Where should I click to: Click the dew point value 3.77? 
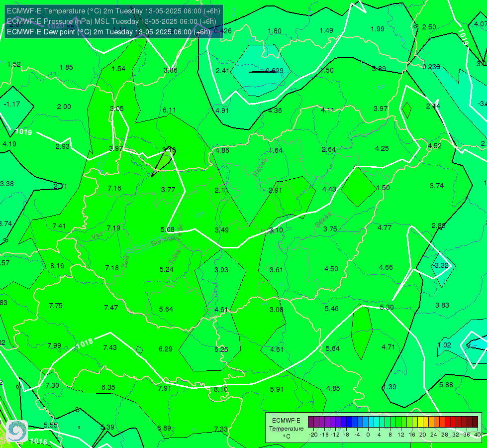(x=168, y=190)
